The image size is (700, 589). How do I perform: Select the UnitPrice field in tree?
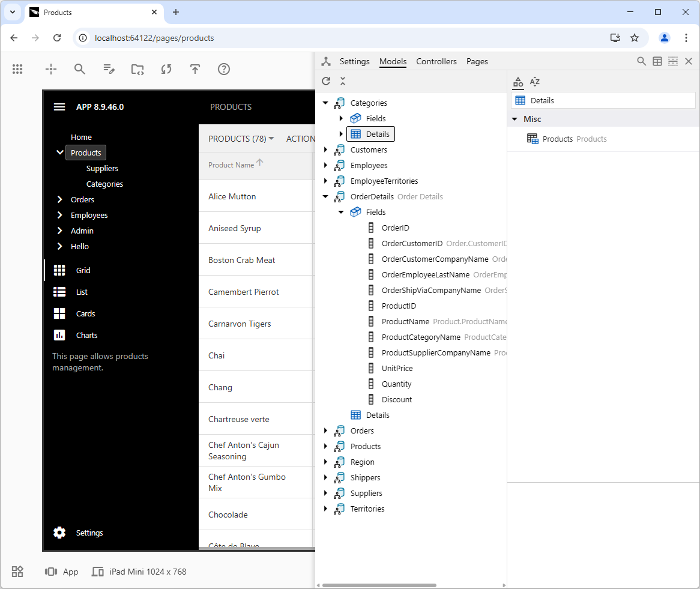point(397,368)
